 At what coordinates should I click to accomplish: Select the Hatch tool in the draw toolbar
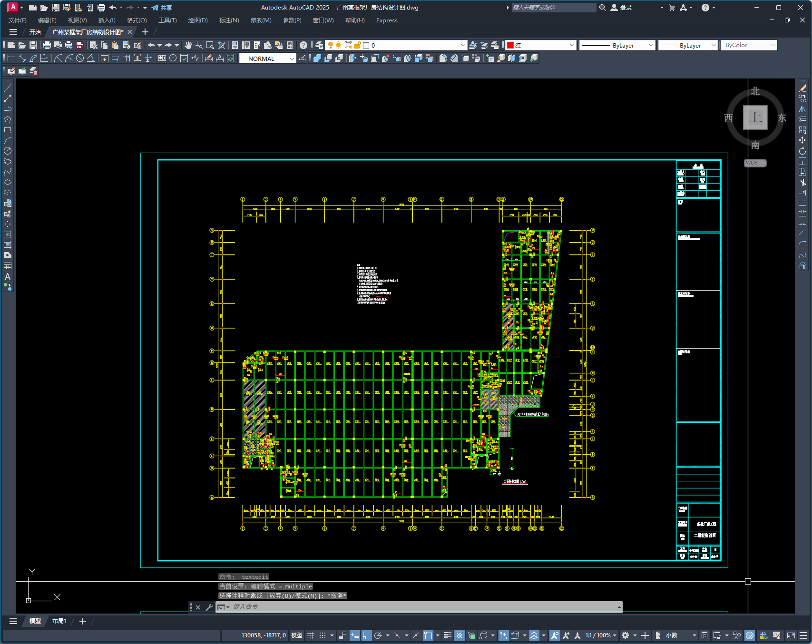click(8, 234)
